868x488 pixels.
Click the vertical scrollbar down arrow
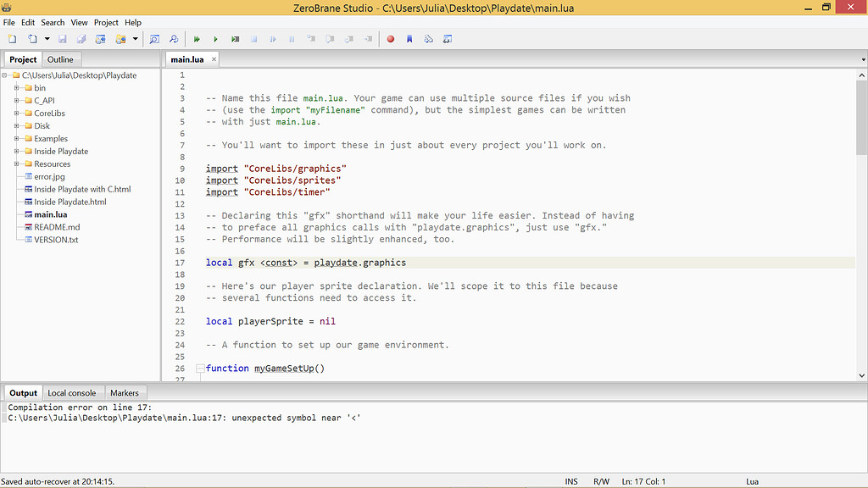(861, 374)
